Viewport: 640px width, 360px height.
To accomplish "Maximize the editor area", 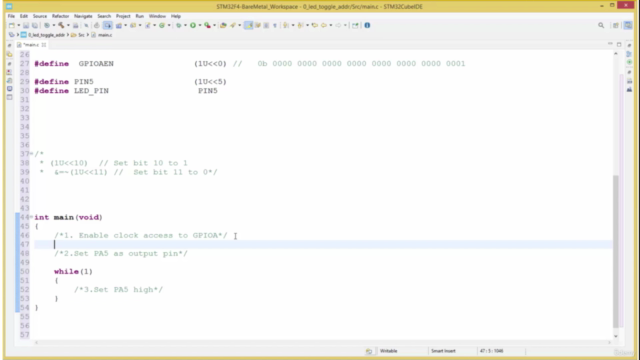I will tap(619, 44).
